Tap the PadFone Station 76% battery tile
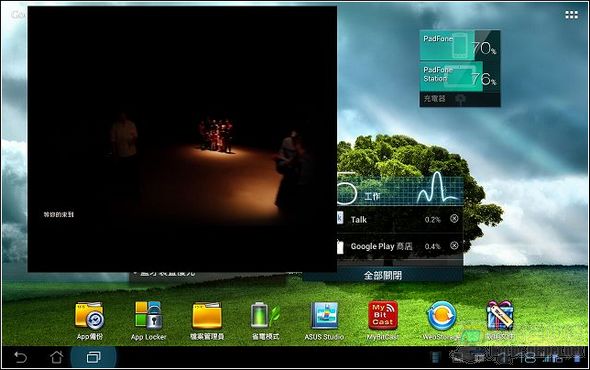This screenshot has width=590, height=370. [460, 76]
